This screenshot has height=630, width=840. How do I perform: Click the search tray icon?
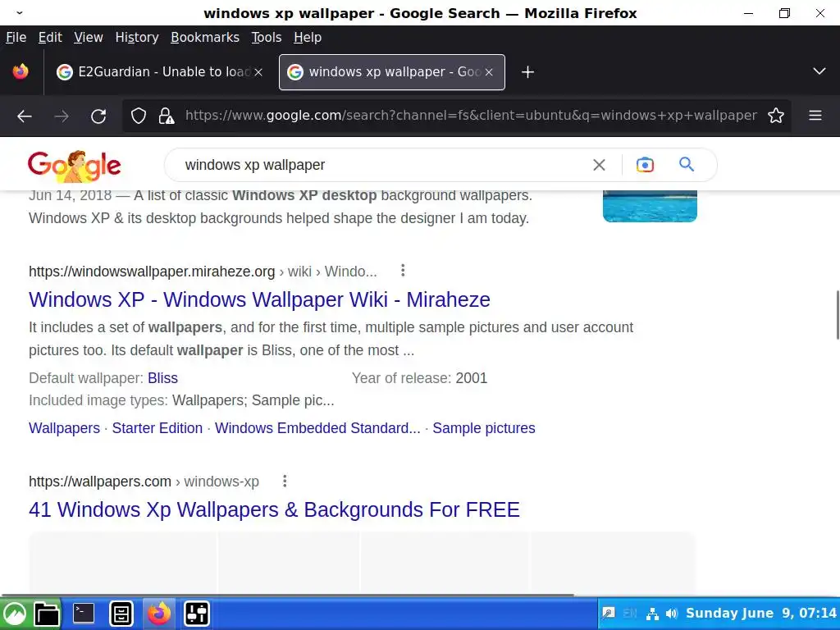(609, 614)
